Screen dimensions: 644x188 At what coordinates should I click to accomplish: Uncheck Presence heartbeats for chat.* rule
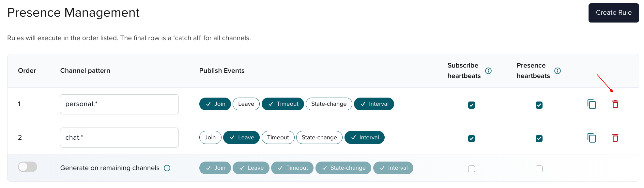[539, 139]
